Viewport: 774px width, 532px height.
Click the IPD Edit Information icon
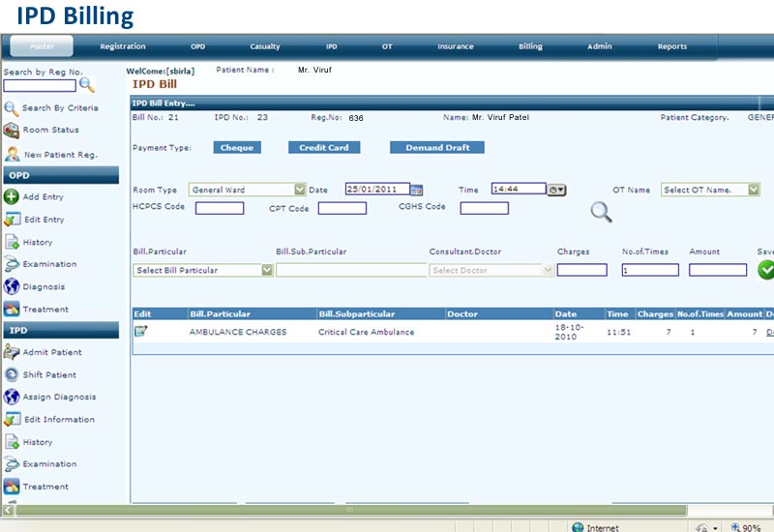click(12, 419)
